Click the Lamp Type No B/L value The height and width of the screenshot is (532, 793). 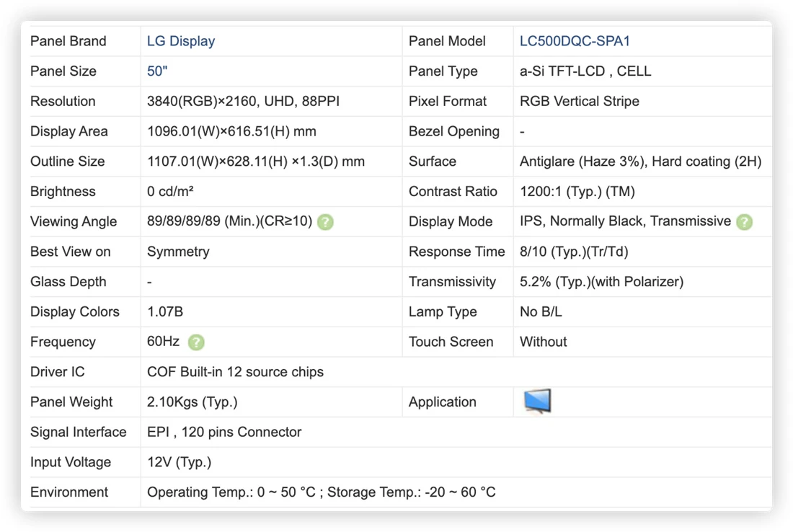tap(541, 311)
